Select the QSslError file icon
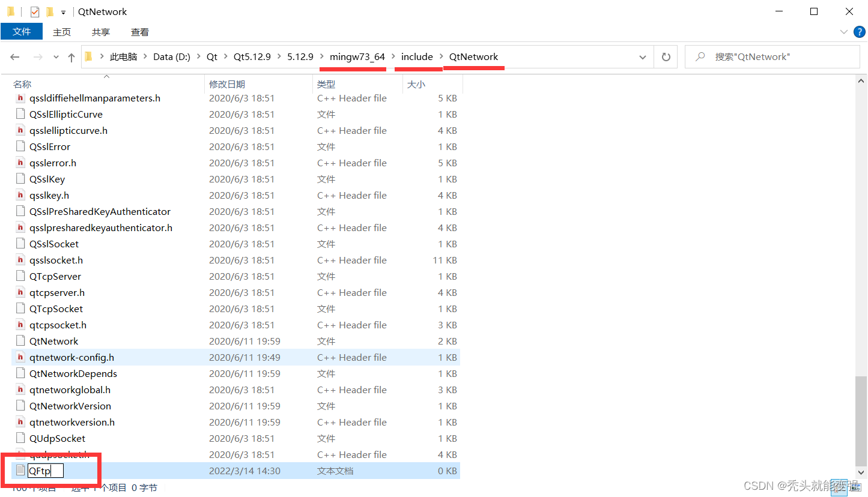Viewport: 868px width, 497px height. click(x=21, y=147)
